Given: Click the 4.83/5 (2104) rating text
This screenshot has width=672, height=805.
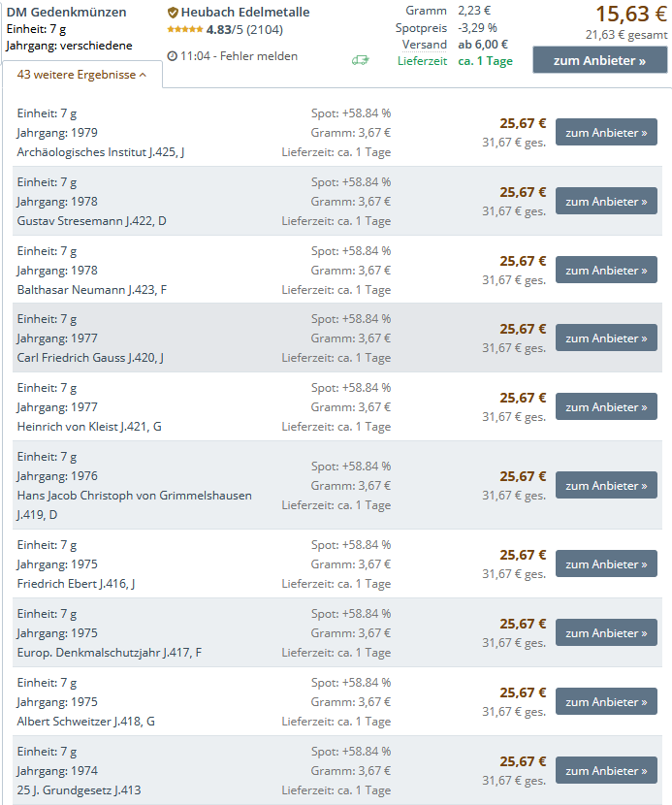Looking at the screenshot, I should coord(244,30).
